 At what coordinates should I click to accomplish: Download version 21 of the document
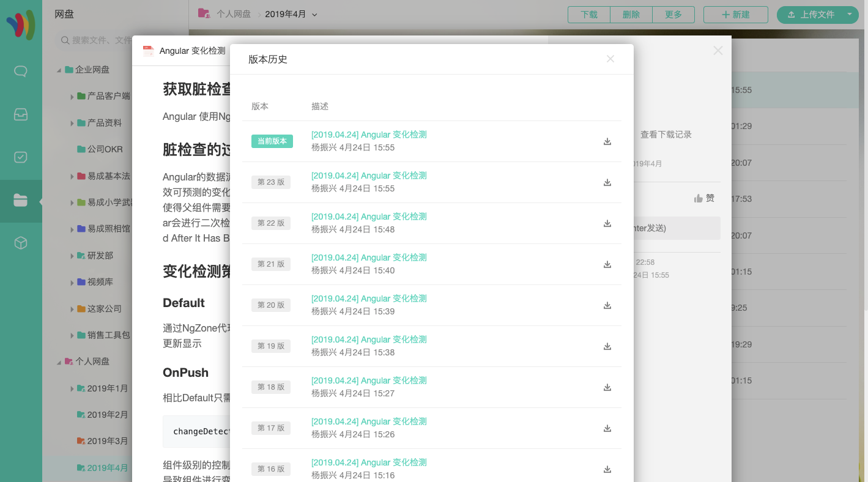pyautogui.click(x=607, y=264)
